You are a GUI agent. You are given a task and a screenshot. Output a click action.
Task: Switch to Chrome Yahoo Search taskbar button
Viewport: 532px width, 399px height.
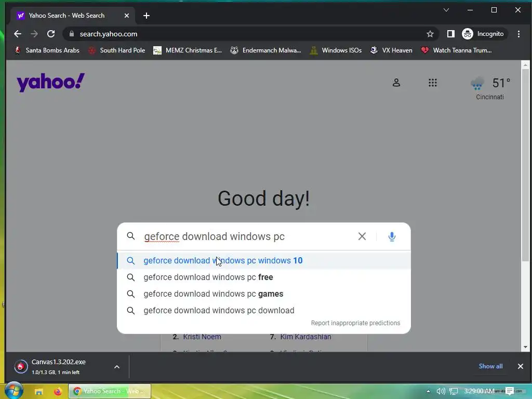tap(110, 391)
